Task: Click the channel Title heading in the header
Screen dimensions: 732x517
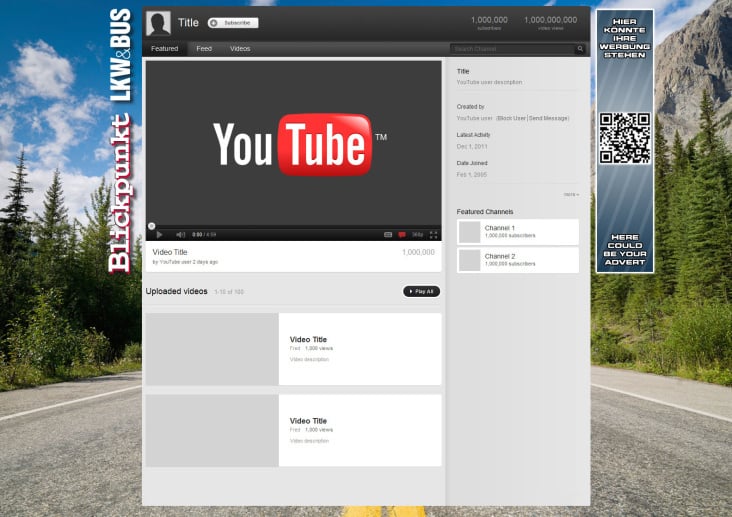Action: point(188,22)
